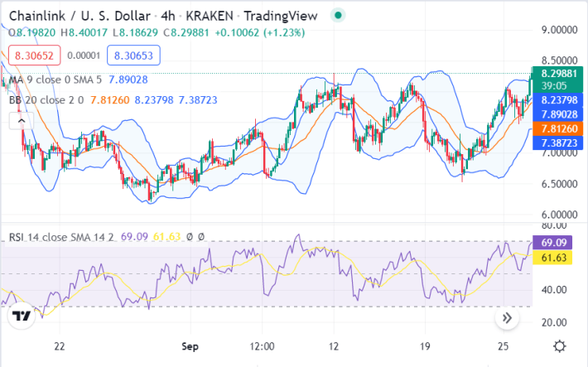Click the 20.00 RSI scale level
The width and height of the screenshot is (588, 367).
(554, 322)
